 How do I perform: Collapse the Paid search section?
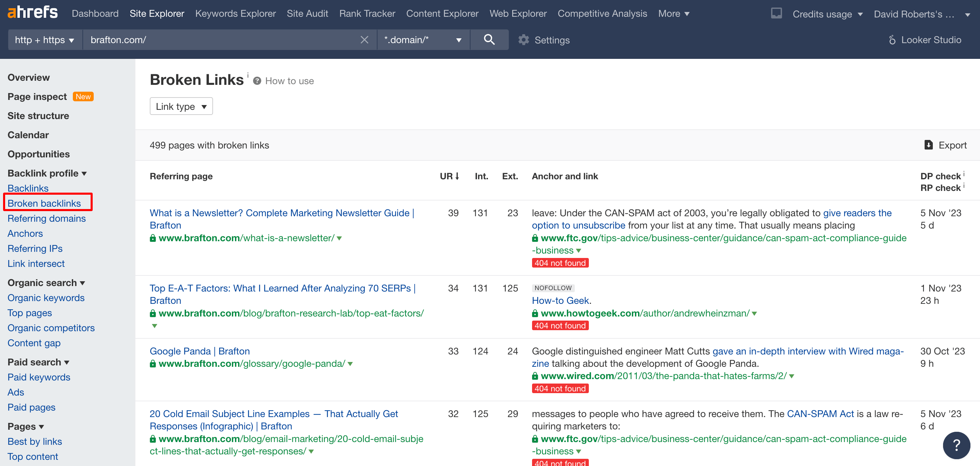click(x=38, y=362)
